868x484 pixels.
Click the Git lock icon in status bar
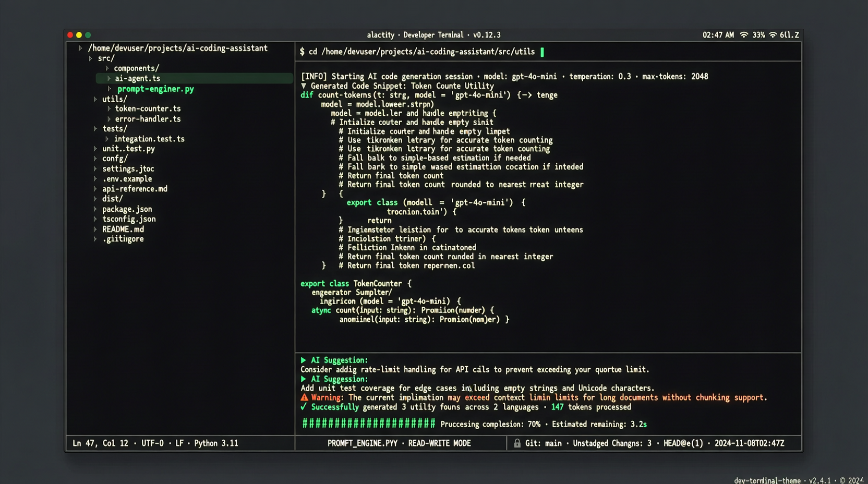coord(517,443)
